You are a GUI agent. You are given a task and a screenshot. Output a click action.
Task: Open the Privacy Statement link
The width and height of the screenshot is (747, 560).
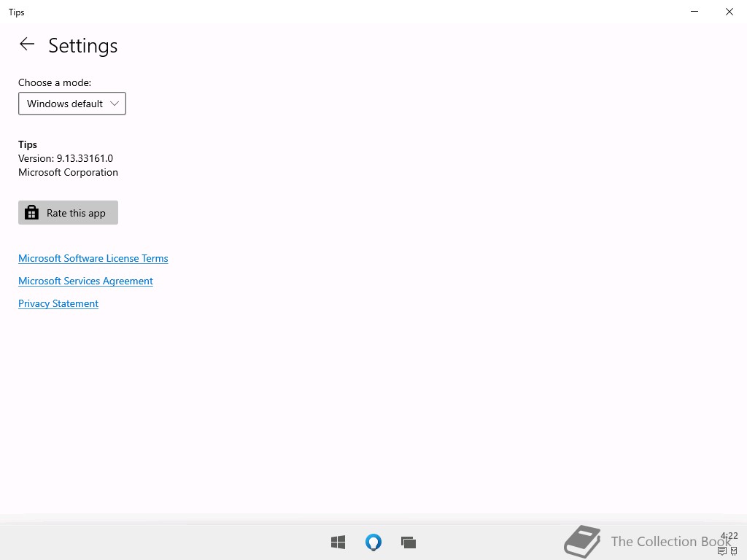pos(58,303)
